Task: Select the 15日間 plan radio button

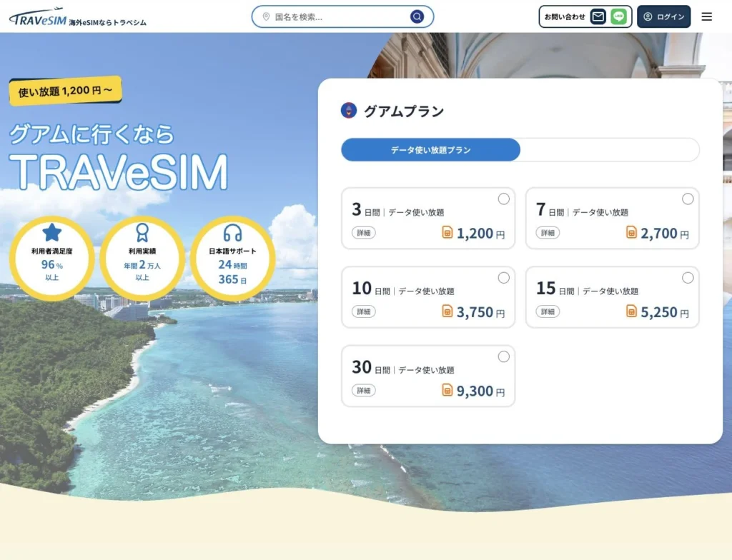Action: (688, 278)
